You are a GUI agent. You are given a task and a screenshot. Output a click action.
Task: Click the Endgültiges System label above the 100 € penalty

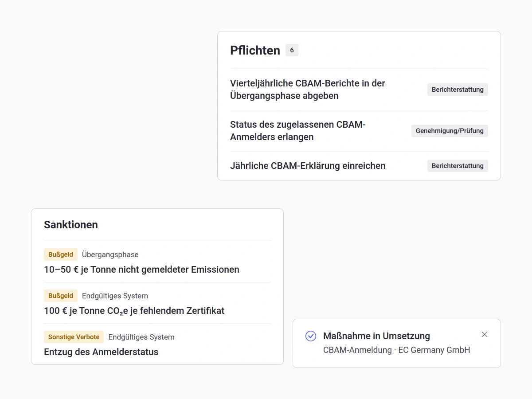(x=115, y=296)
